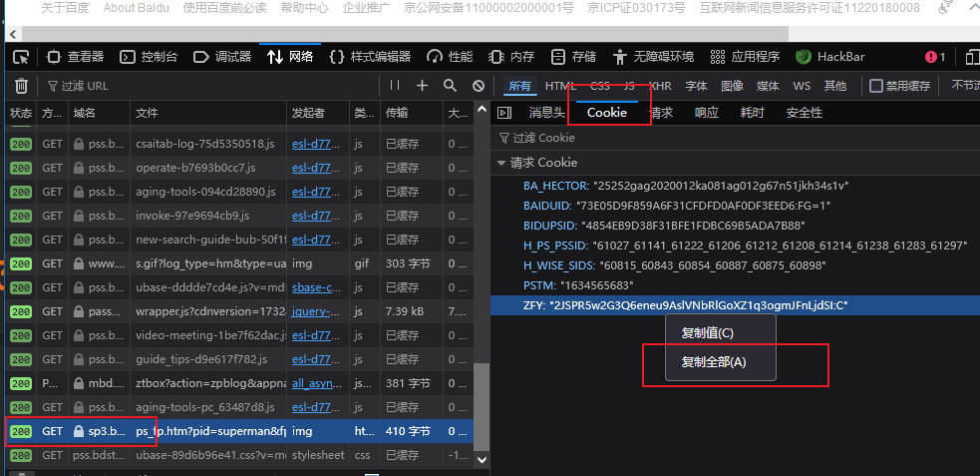Viewport: 980px width, 476px height.
Task: Filter requests by HTML
Action: [x=560, y=86]
